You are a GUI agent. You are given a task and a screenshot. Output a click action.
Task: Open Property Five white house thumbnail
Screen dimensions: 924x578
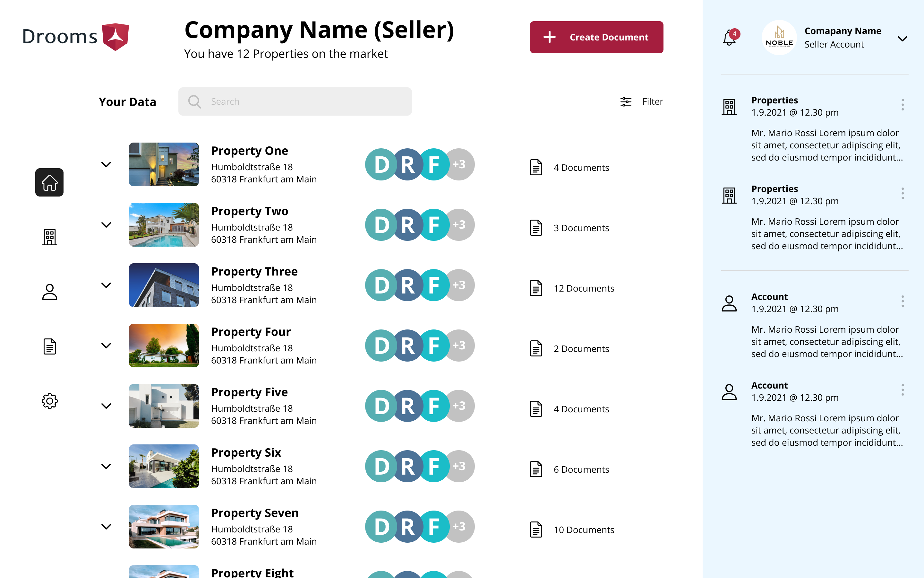pyautogui.click(x=164, y=406)
